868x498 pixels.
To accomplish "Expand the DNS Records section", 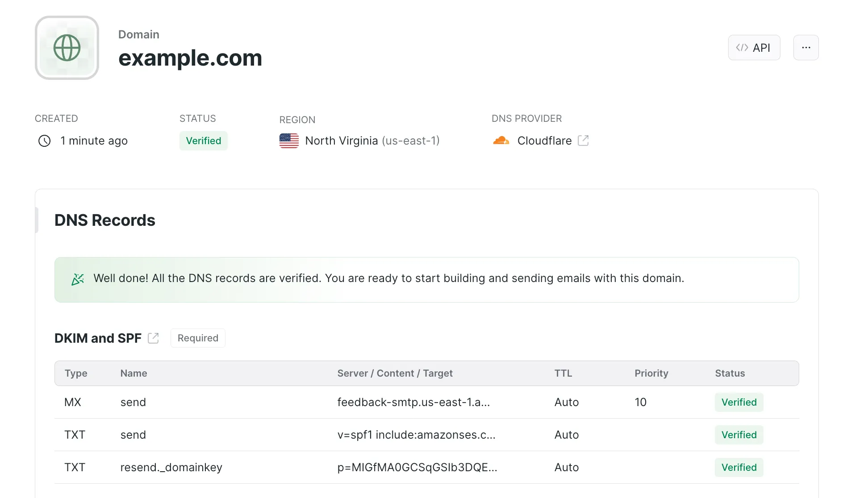I will (x=105, y=220).
